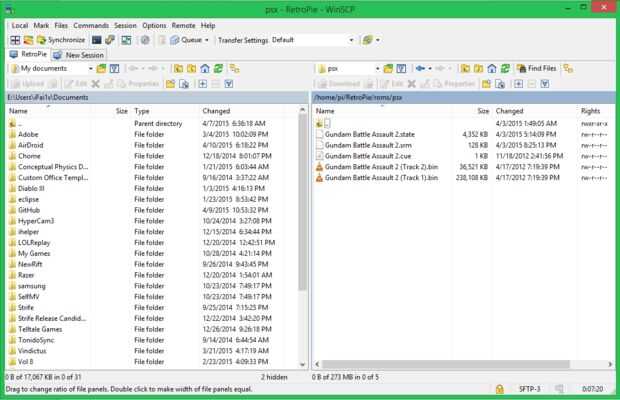Click local panel Filter icon beside My documents
The height and width of the screenshot is (400, 620).
115,68
